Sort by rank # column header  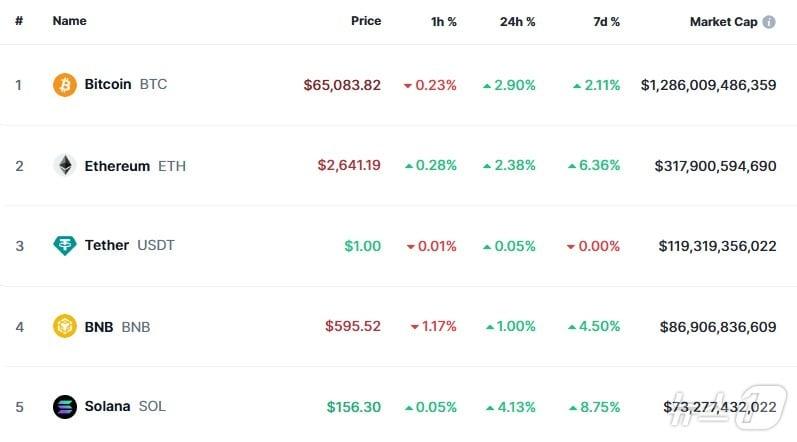pyautogui.click(x=19, y=21)
